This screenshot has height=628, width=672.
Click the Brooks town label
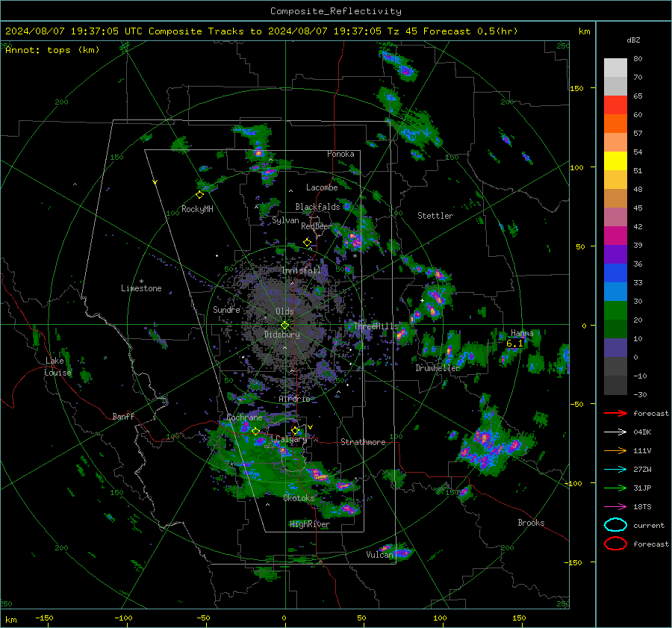pos(531,523)
